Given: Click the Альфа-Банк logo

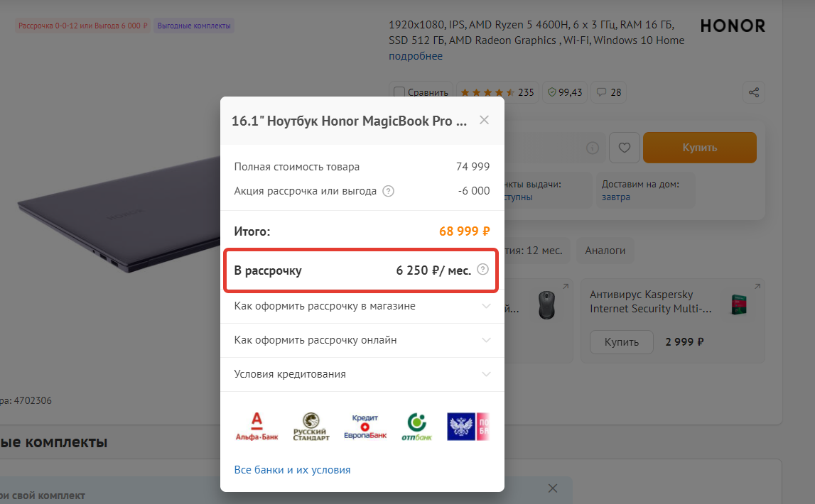Looking at the screenshot, I should pos(257,427).
